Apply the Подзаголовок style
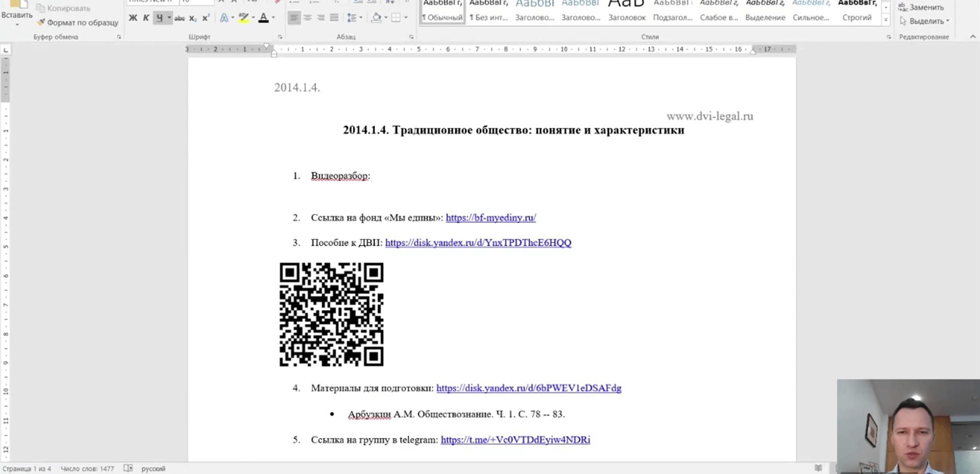The width and height of the screenshot is (980, 474). (x=672, y=11)
